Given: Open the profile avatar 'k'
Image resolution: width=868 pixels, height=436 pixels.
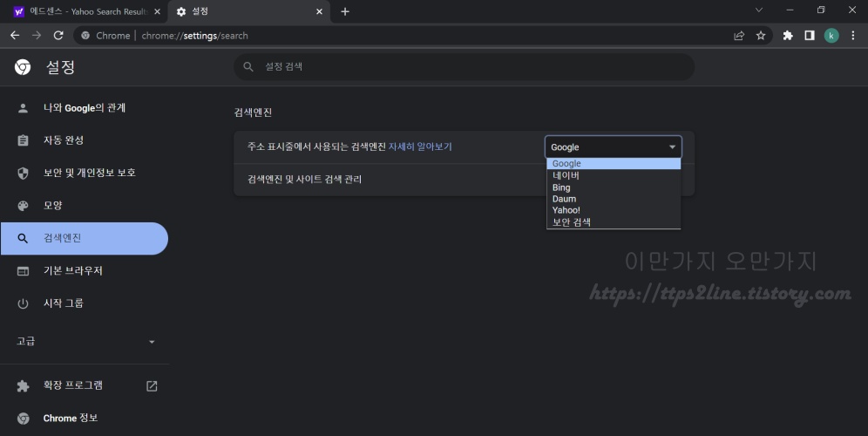Looking at the screenshot, I should click(x=831, y=36).
